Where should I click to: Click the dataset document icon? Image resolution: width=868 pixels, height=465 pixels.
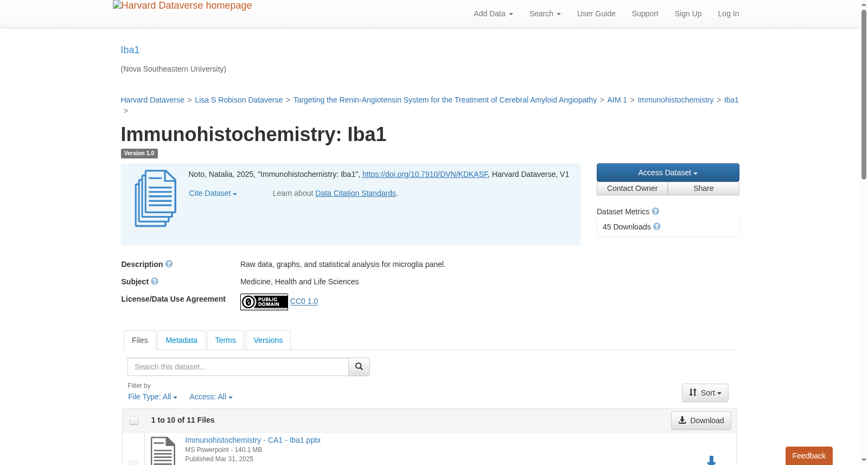pyautogui.click(x=156, y=199)
